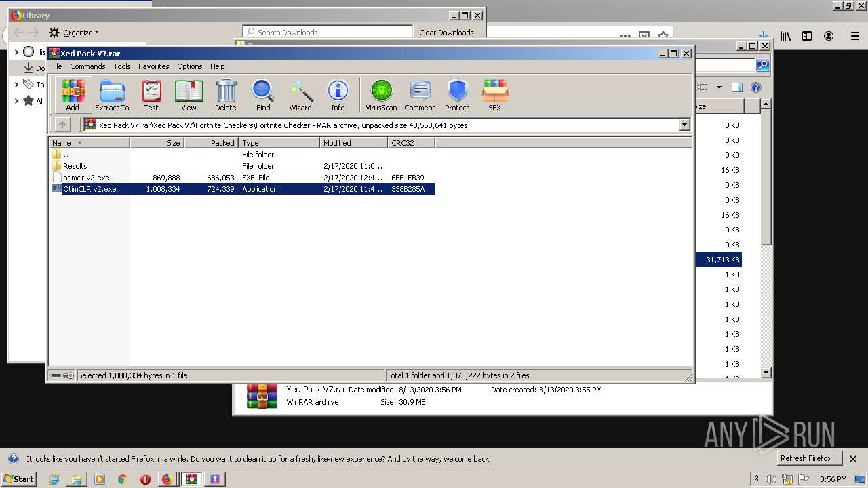The image size is (868, 488).
Task: Expand the archive path dropdown
Action: coord(684,125)
